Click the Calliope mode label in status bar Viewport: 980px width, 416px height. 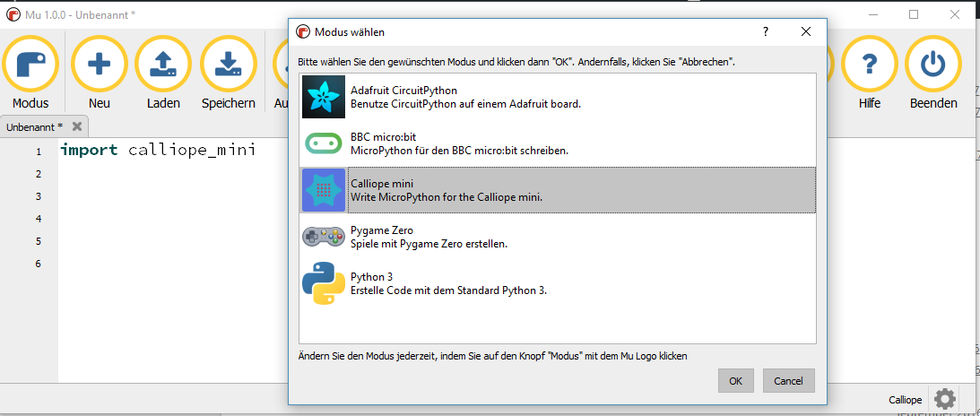tap(905, 399)
